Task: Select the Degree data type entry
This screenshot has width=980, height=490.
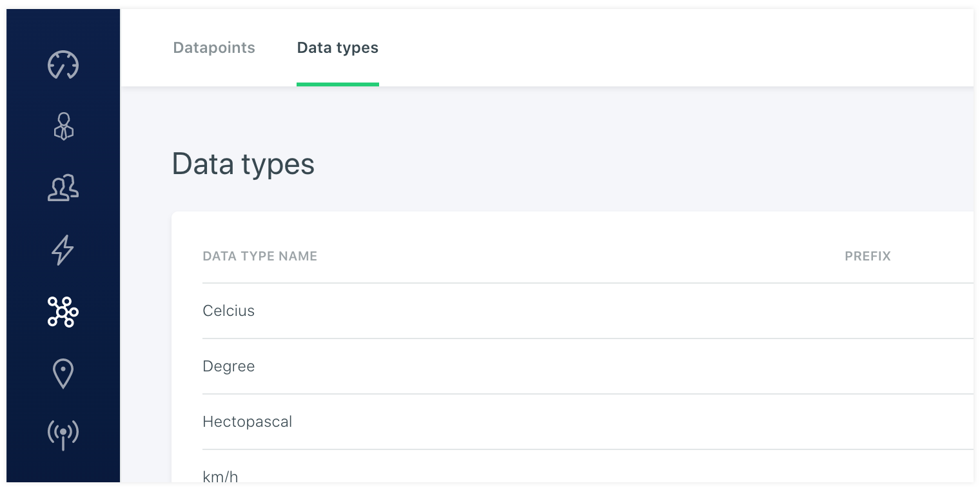Action: (x=229, y=366)
